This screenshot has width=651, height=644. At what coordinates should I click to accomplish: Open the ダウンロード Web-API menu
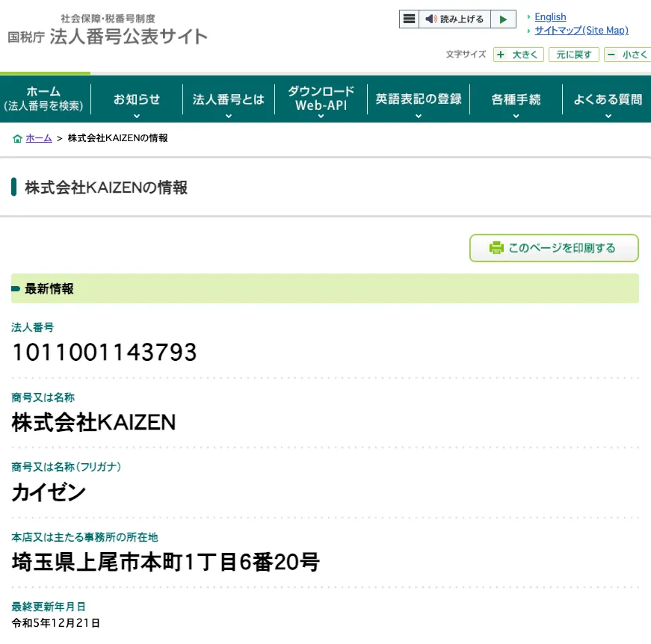click(321, 99)
